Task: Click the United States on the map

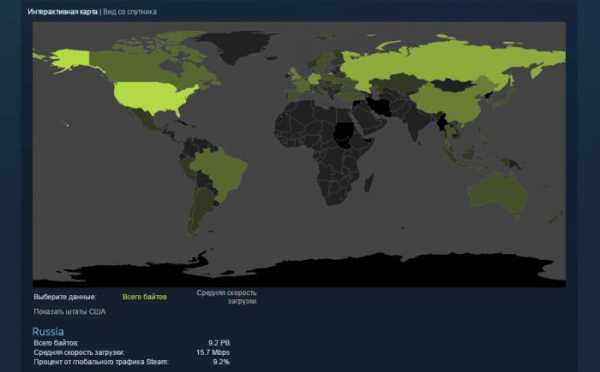Action: (153, 96)
